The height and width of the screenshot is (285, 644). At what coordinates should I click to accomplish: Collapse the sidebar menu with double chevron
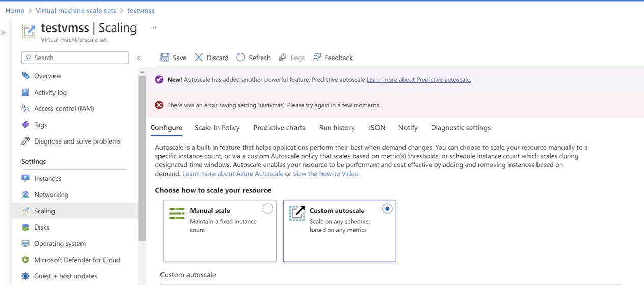tap(139, 58)
